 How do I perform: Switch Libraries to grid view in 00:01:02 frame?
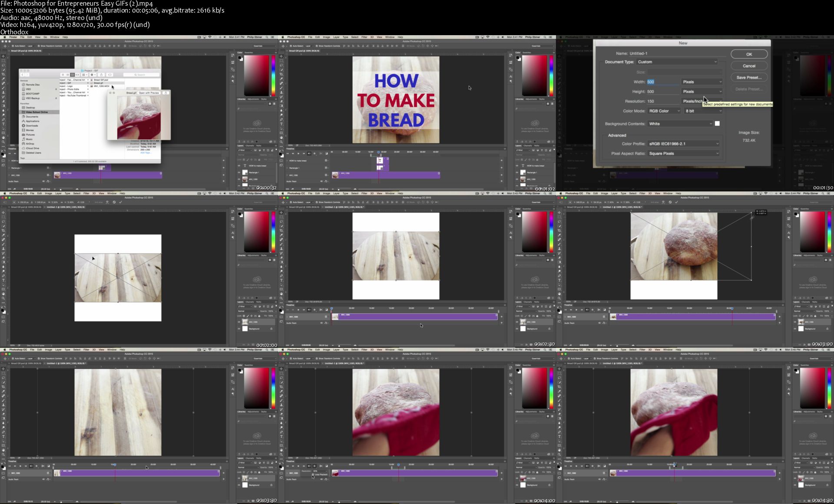point(548,104)
